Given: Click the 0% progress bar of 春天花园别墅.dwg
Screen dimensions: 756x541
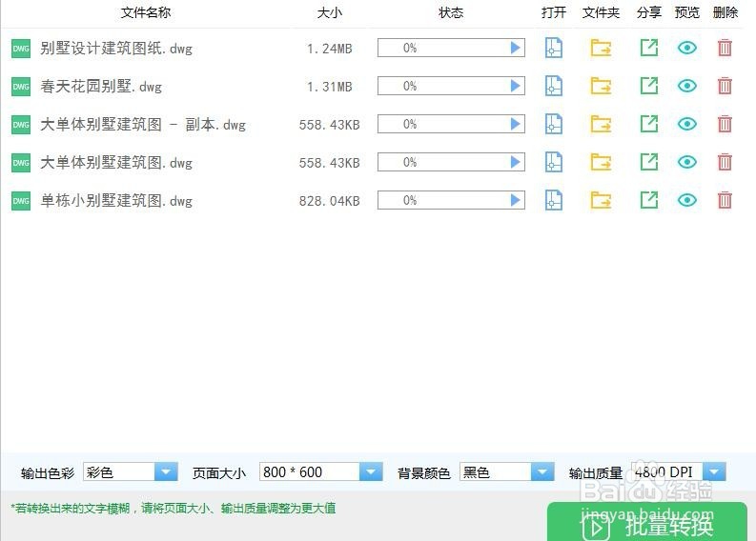Looking at the screenshot, I should (x=451, y=86).
